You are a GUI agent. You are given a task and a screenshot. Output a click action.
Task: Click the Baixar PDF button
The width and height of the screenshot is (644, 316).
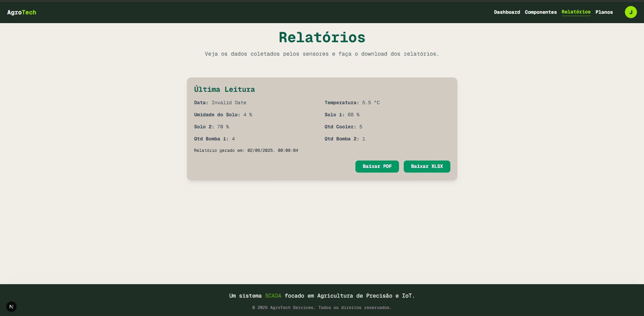pos(377,167)
